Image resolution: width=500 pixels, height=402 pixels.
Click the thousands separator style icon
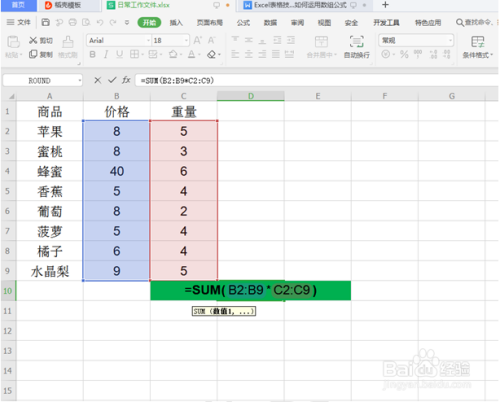coord(418,54)
